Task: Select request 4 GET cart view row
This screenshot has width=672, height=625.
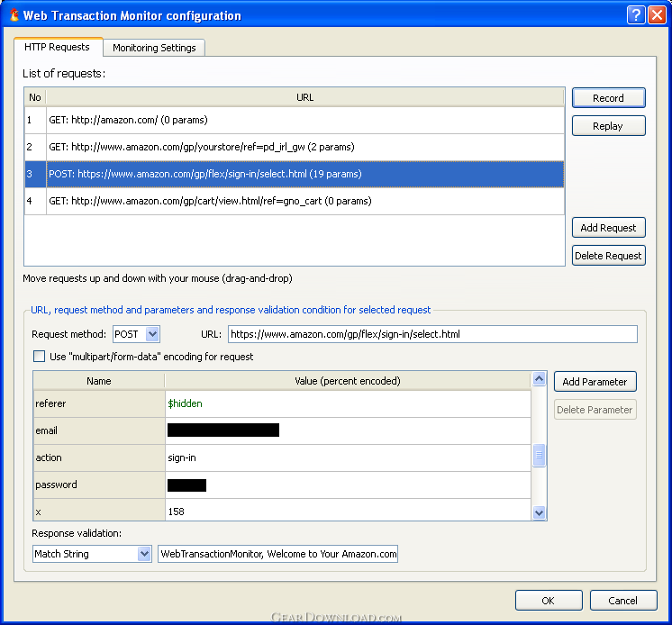Action: coord(295,201)
